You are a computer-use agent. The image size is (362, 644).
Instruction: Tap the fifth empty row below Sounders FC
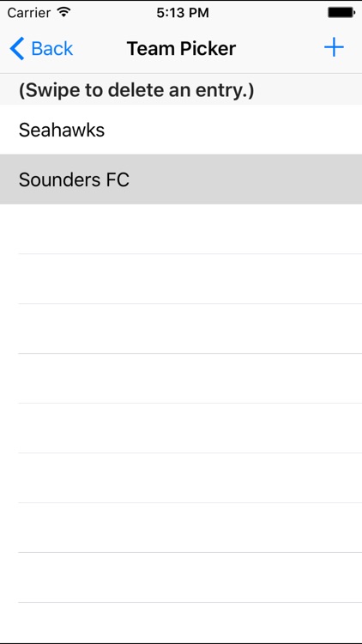point(181,428)
